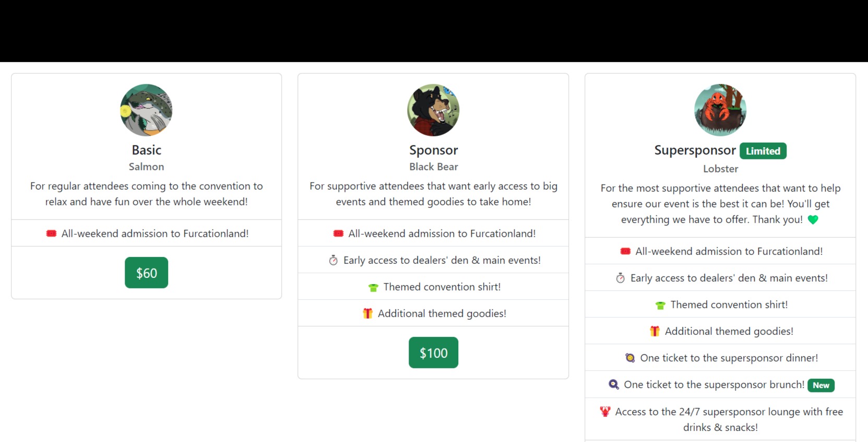Click the shirt icon in Supersponsor card
Image resolution: width=868 pixels, height=442 pixels.
pyautogui.click(x=660, y=305)
